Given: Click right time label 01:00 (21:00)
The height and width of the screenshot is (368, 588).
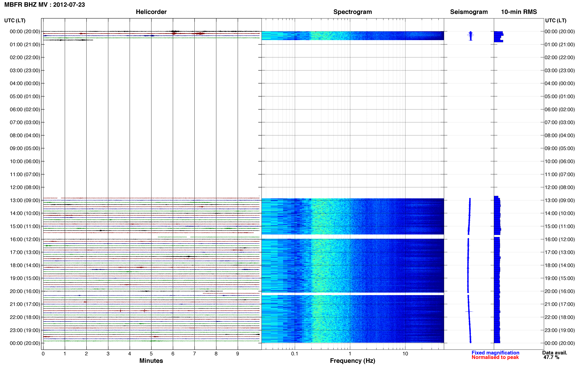Looking at the screenshot, I should coord(560,45).
